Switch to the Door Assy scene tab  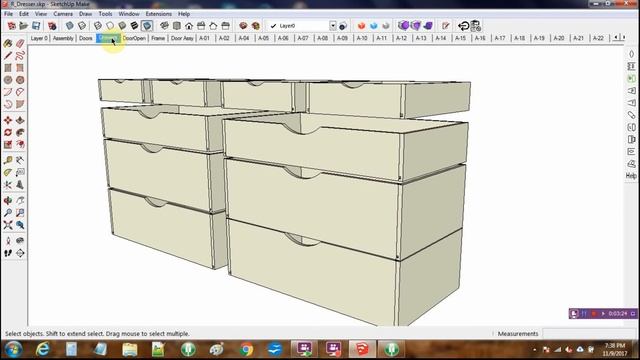182,38
